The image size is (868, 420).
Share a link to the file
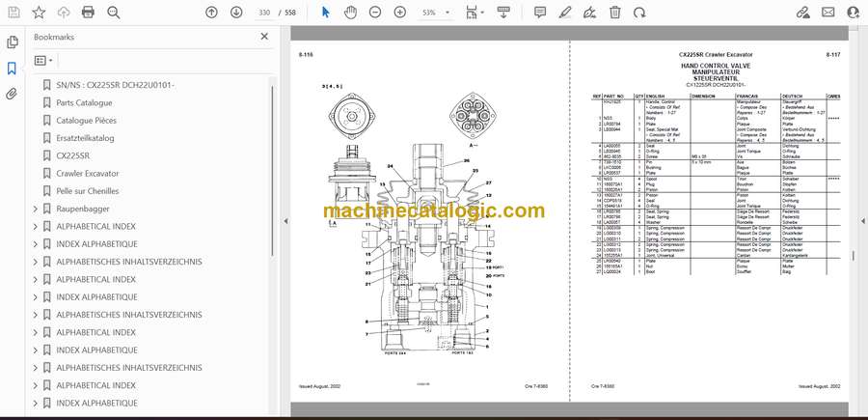(x=802, y=13)
